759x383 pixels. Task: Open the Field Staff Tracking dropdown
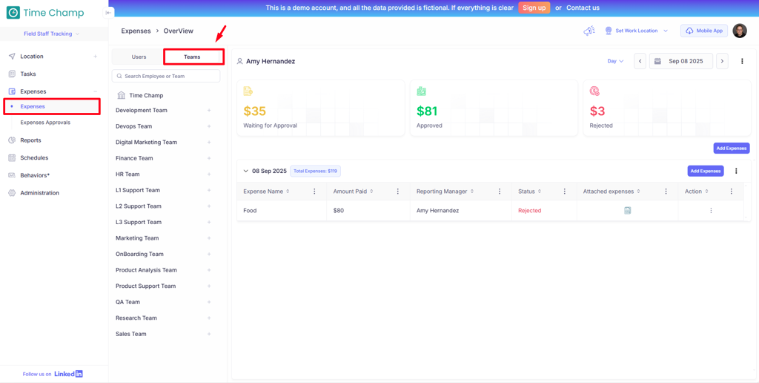point(51,34)
